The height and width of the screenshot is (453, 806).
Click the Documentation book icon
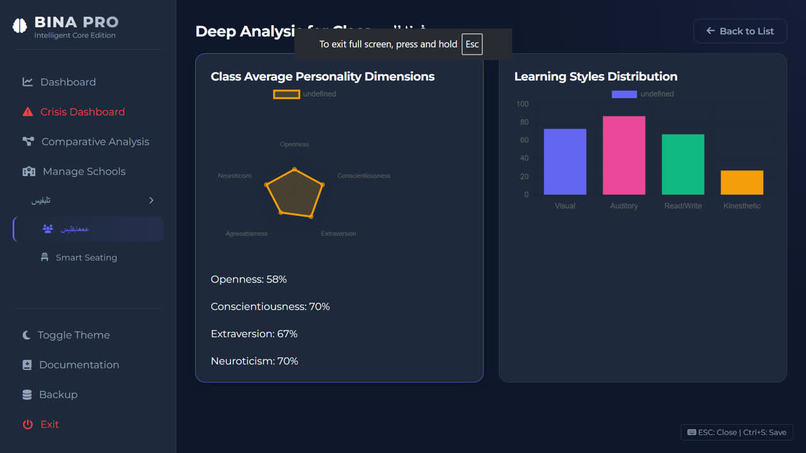(x=27, y=365)
